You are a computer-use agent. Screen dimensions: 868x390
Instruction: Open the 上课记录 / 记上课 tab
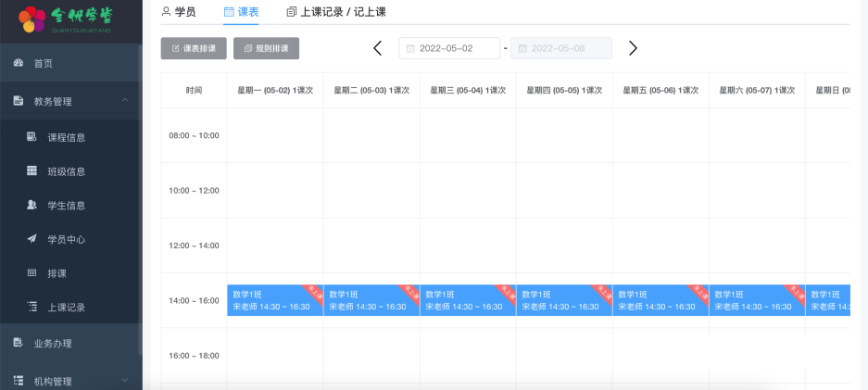(x=336, y=12)
